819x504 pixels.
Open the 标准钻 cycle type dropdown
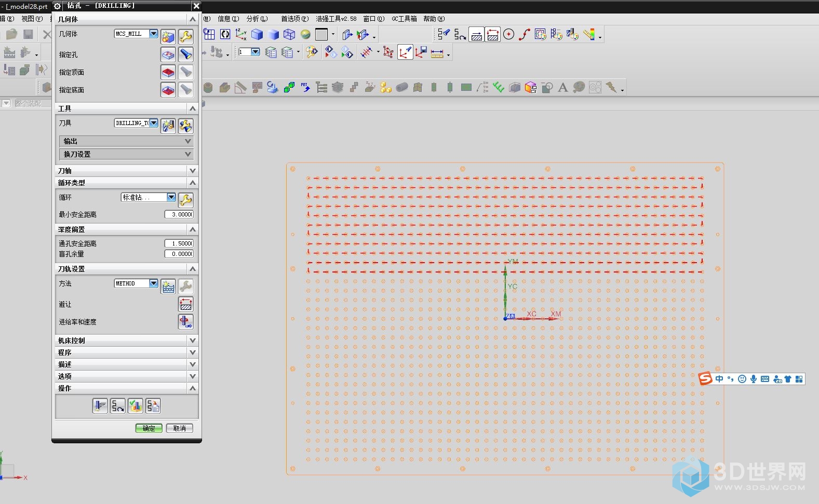pyautogui.click(x=171, y=197)
